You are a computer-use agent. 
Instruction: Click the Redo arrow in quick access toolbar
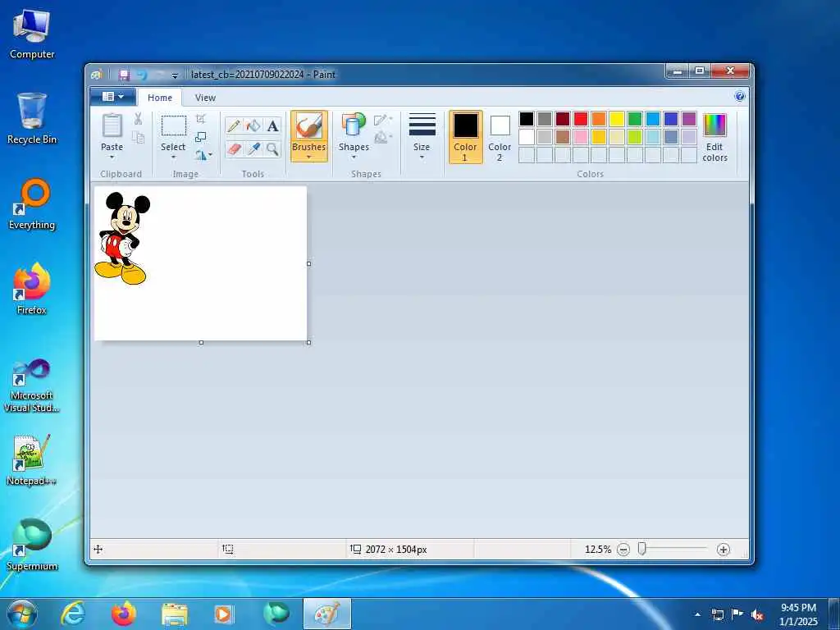[x=159, y=75]
